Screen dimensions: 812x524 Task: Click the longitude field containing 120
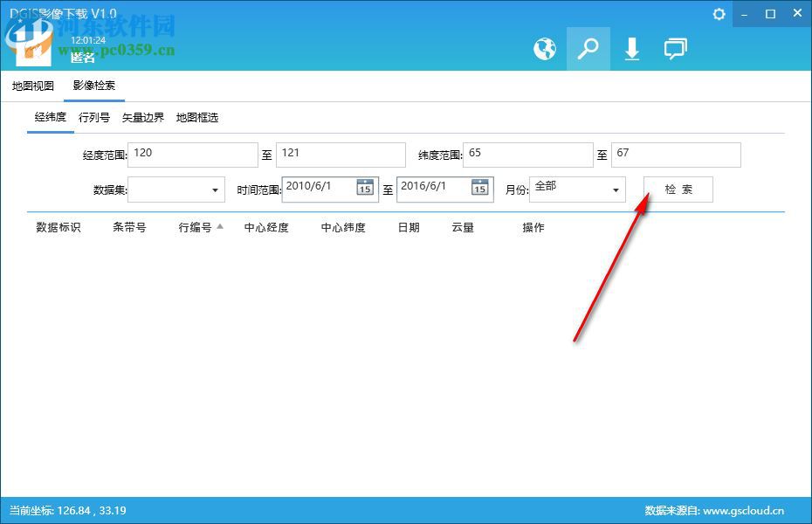click(192, 155)
